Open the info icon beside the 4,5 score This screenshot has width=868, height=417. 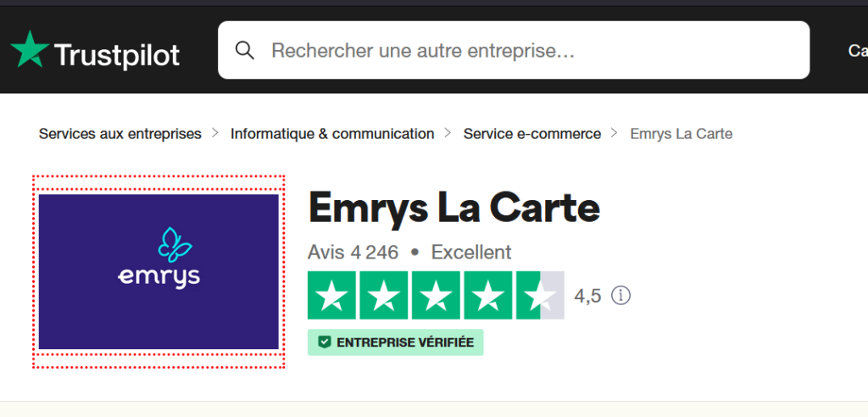click(x=620, y=296)
